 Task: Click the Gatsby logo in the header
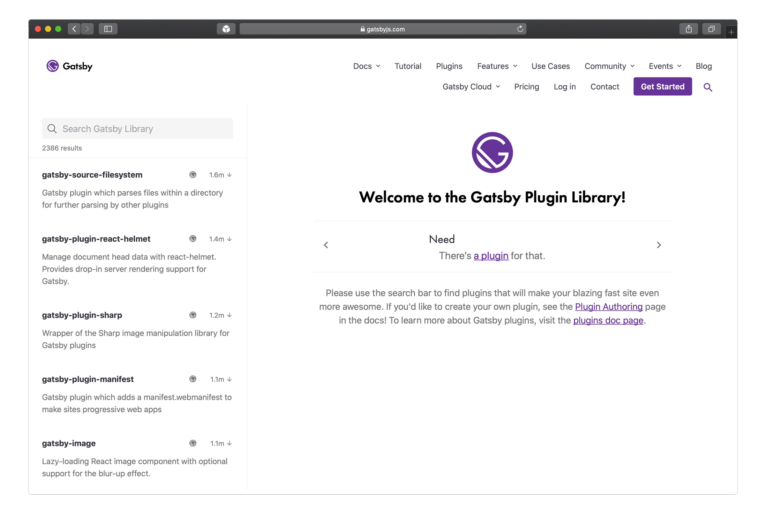(x=69, y=66)
